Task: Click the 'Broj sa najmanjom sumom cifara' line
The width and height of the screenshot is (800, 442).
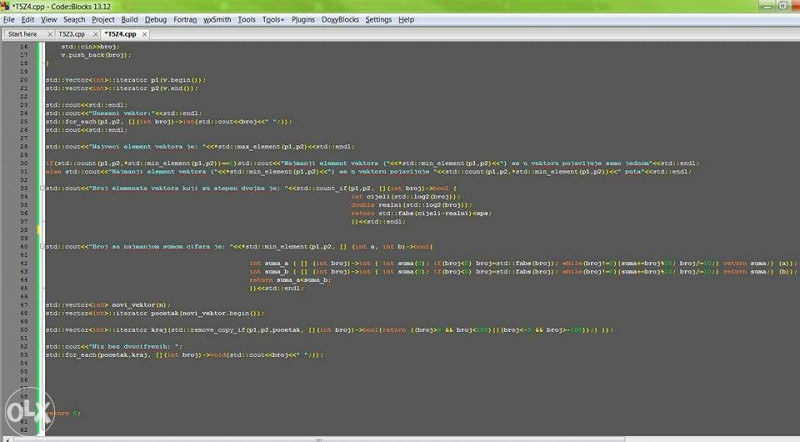Action: click(x=239, y=247)
